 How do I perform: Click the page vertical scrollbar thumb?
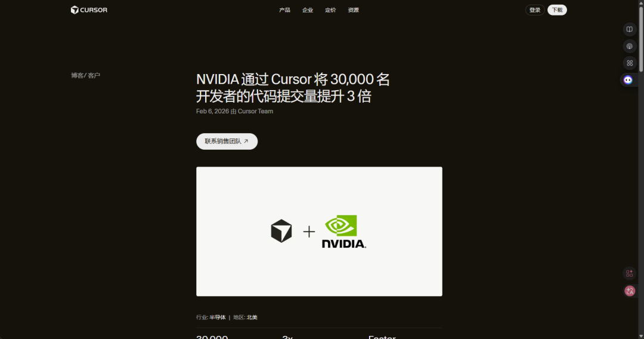[x=640, y=39]
